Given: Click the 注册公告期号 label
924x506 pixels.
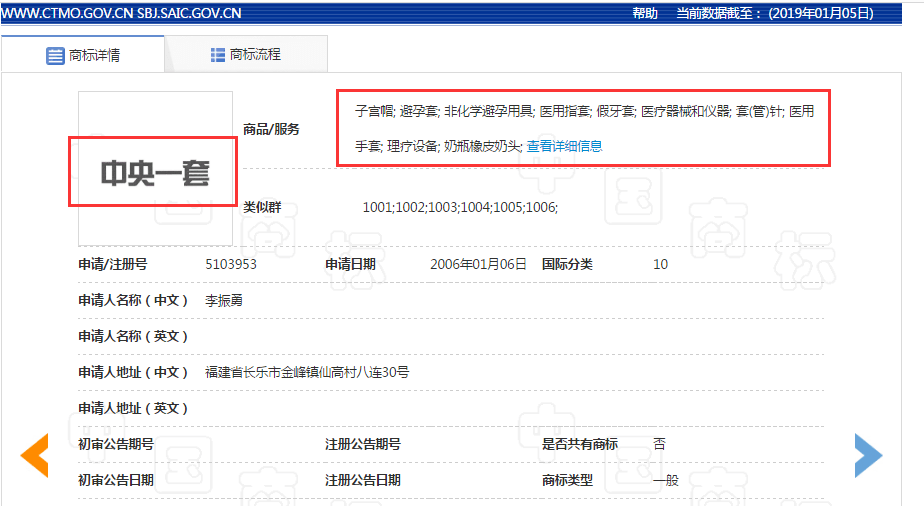Looking at the screenshot, I should pos(363,444).
